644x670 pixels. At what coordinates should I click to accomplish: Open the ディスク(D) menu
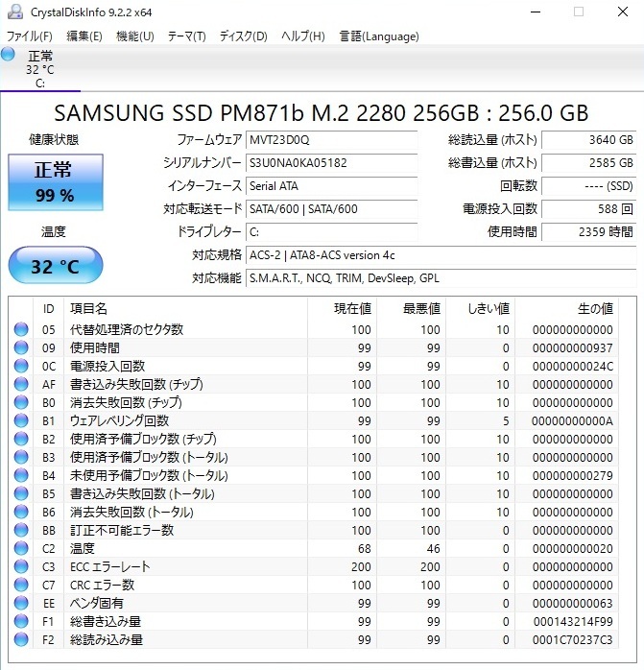click(x=243, y=36)
